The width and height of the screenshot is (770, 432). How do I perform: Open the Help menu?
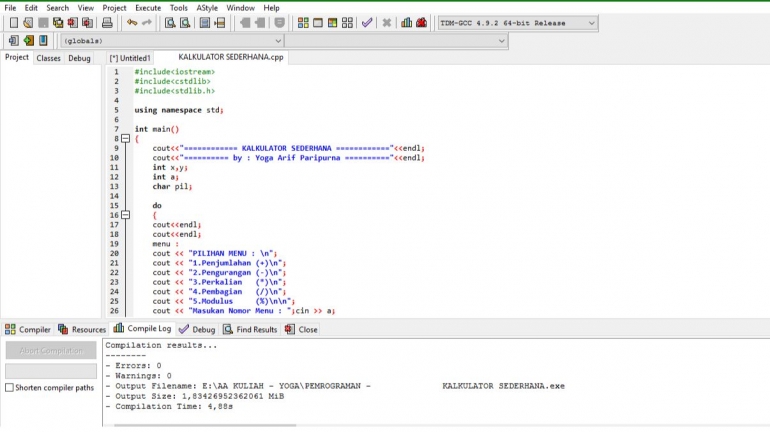click(x=272, y=8)
